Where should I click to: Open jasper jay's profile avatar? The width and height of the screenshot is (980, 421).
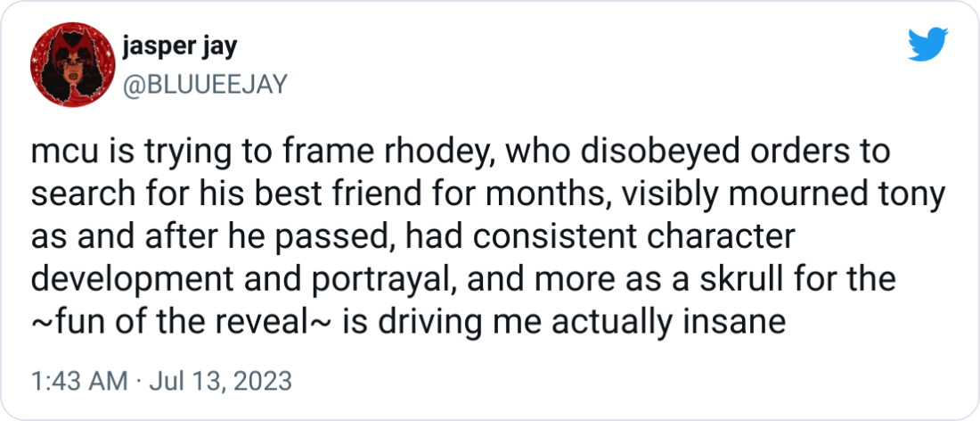click(x=72, y=65)
